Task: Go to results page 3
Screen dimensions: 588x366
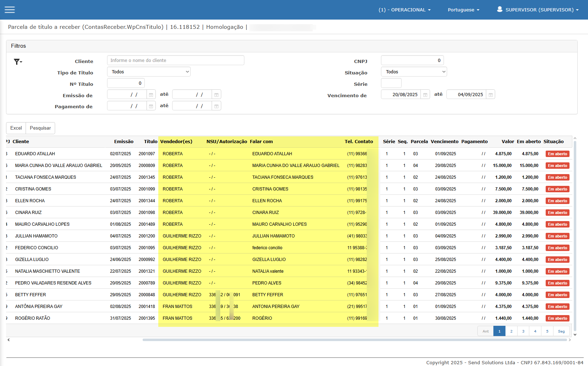Action: [x=523, y=331]
